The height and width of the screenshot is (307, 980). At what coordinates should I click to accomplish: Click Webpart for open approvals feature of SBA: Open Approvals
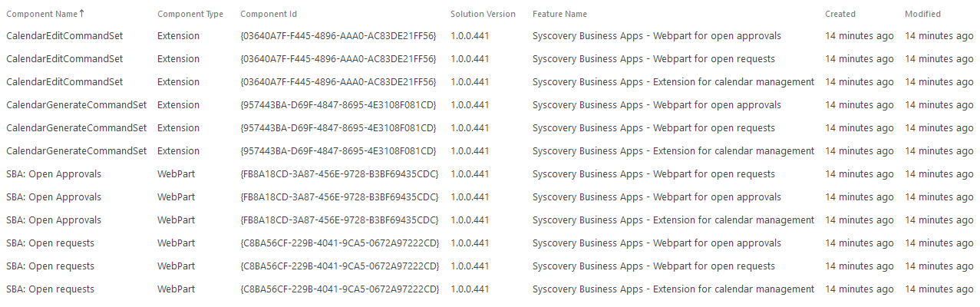(x=657, y=197)
